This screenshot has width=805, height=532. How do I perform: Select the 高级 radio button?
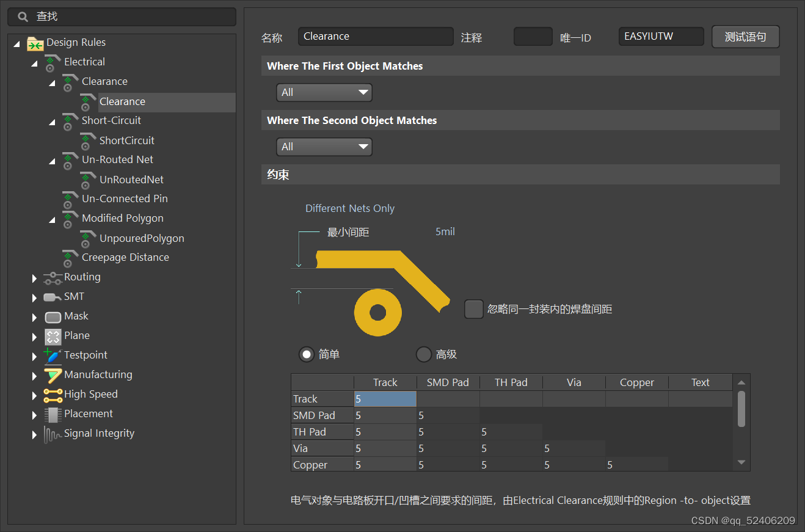tap(424, 354)
